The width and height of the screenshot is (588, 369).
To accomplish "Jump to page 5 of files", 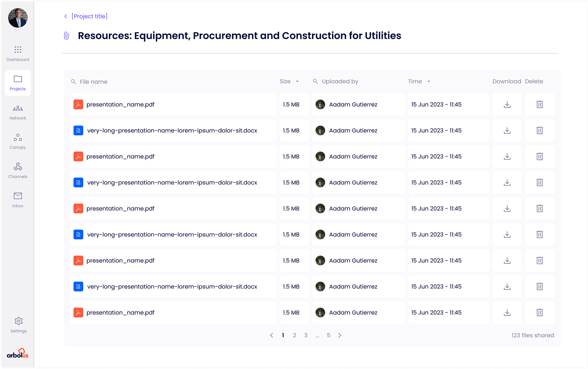I will pos(329,336).
